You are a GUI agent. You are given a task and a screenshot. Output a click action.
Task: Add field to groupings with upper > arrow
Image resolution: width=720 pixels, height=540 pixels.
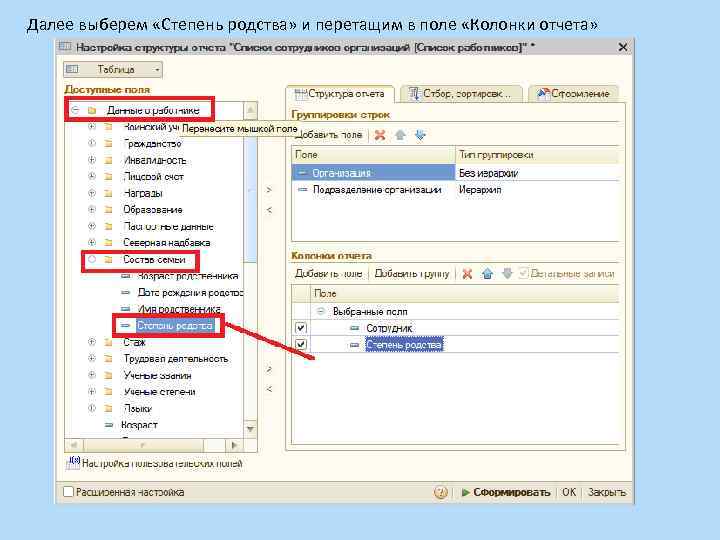coord(269,189)
